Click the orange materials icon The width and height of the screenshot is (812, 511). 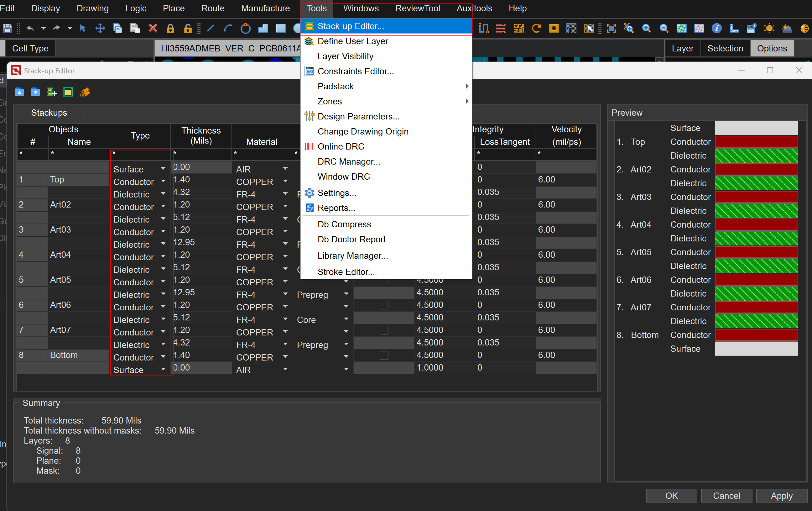pos(85,92)
